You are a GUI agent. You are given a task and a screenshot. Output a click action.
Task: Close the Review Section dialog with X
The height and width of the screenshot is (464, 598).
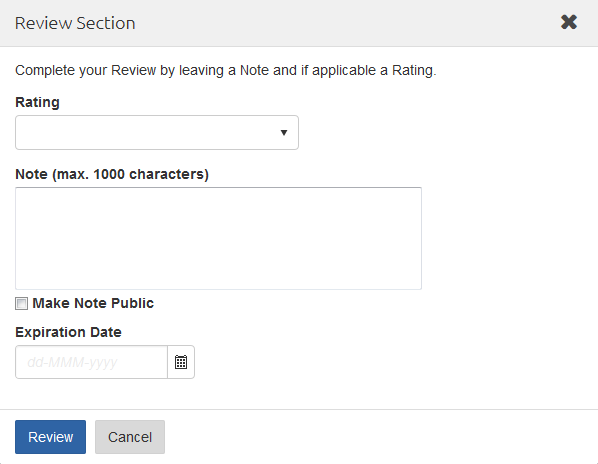(569, 22)
